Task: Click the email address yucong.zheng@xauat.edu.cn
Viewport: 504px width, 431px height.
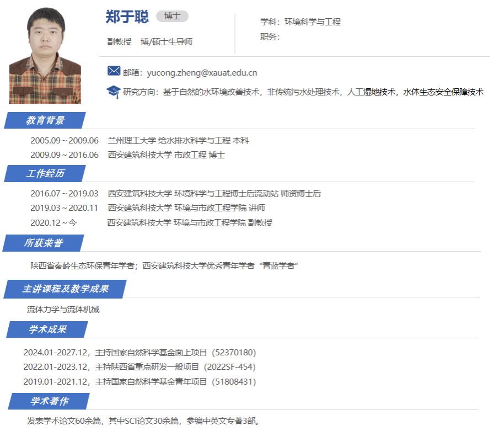Action: click(202, 73)
